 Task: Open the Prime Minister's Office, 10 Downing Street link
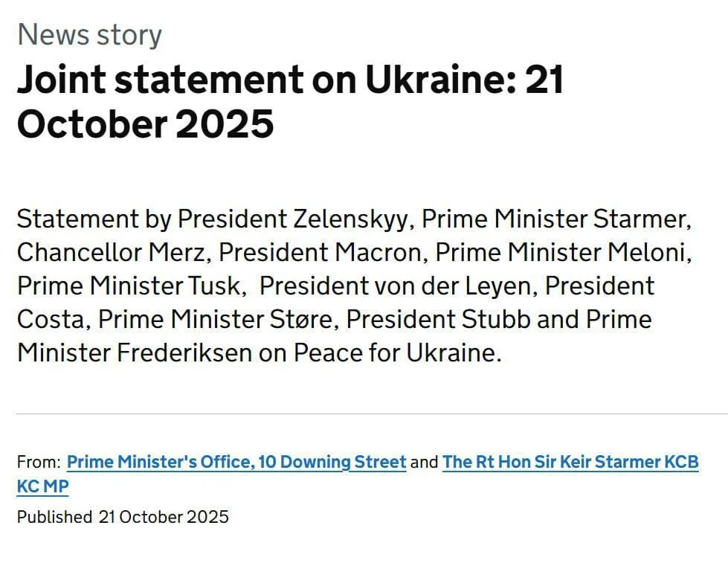point(236,462)
